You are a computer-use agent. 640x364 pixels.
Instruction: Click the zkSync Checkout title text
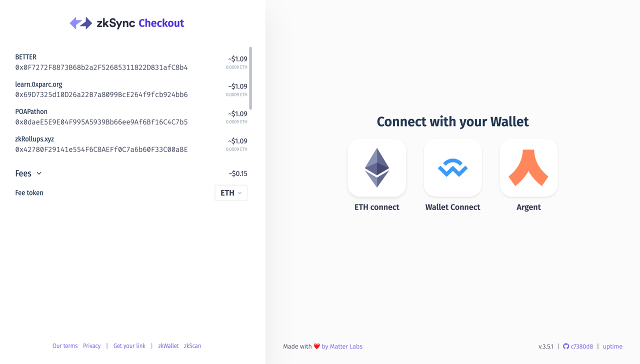tap(140, 23)
